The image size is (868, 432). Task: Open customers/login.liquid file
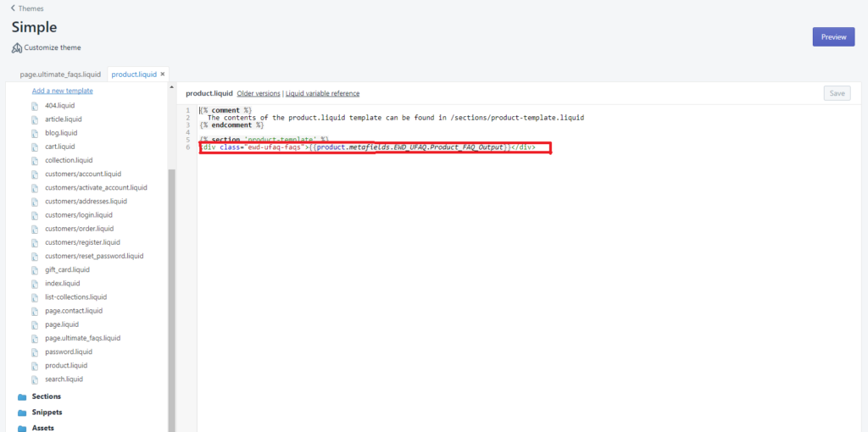click(79, 214)
